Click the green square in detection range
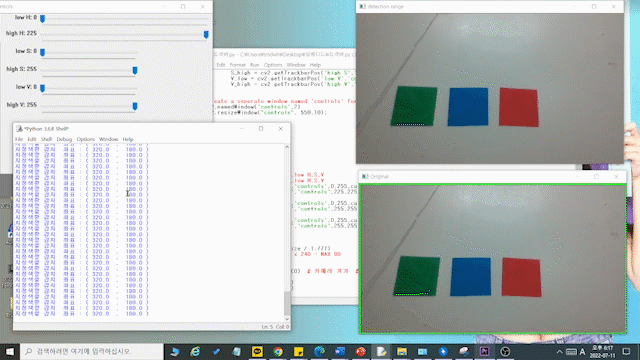640x360 pixels. 414,106
